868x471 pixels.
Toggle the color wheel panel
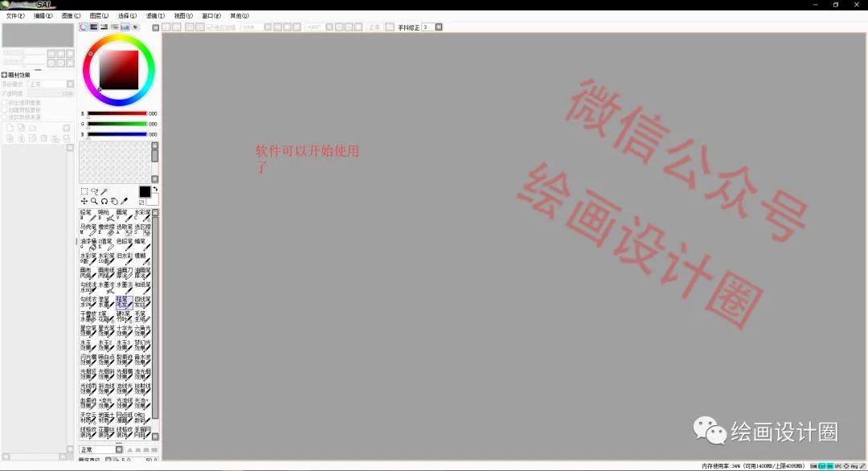[x=84, y=27]
